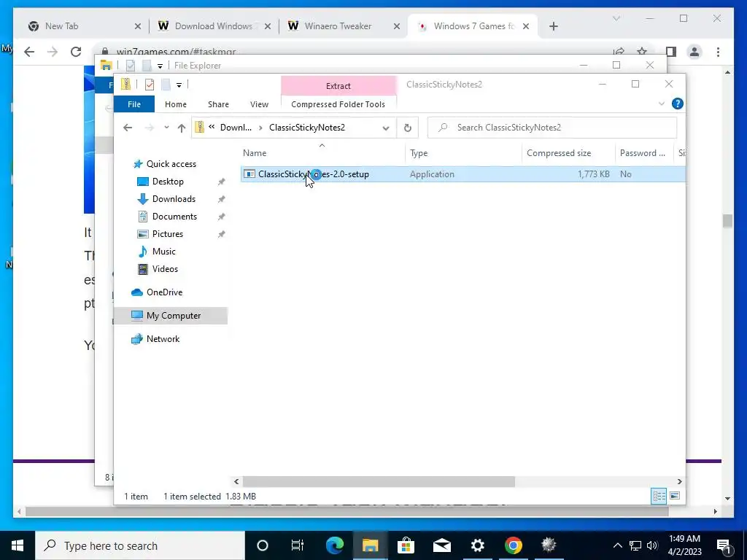Image resolution: width=747 pixels, height=560 pixels.
Task: Click the Extract contextual tab header
Action: tap(338, 86)
